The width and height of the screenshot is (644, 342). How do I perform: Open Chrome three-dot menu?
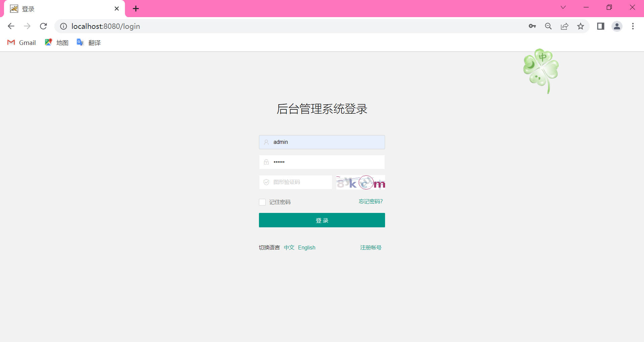(633, 26)
